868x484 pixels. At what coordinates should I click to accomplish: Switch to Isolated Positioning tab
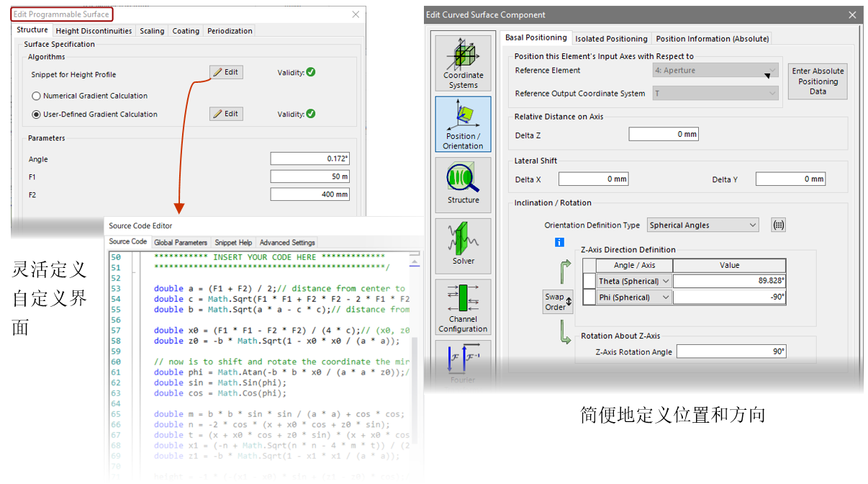[611, 39]
